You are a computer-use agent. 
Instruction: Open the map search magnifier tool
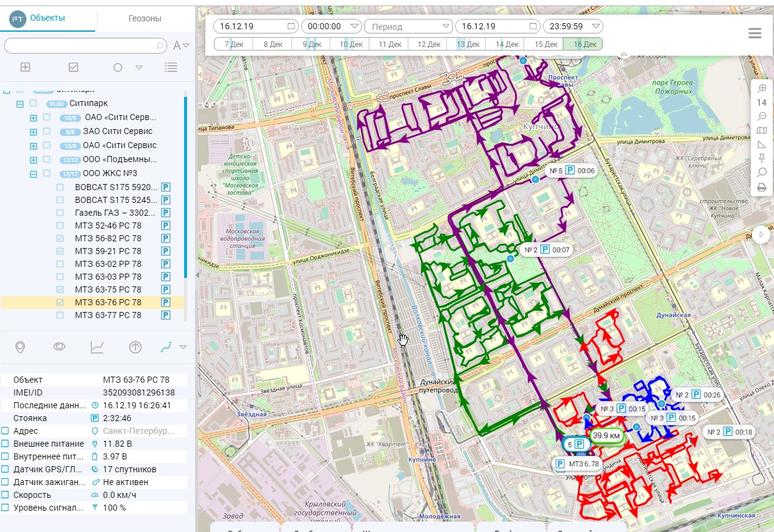coord(761,172)
